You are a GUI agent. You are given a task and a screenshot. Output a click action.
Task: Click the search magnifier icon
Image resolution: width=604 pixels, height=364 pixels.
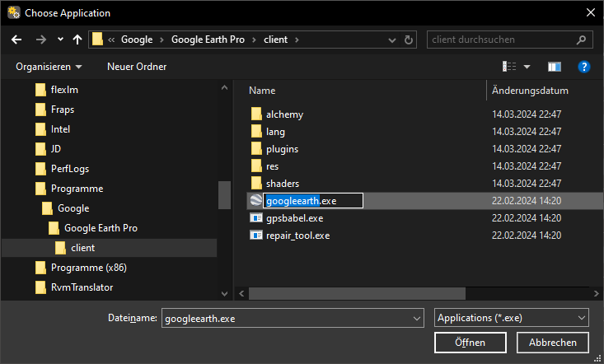(581, 40)
